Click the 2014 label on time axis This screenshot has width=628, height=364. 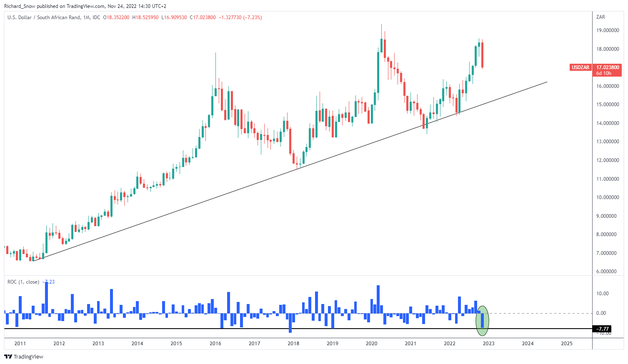(137, 344)
